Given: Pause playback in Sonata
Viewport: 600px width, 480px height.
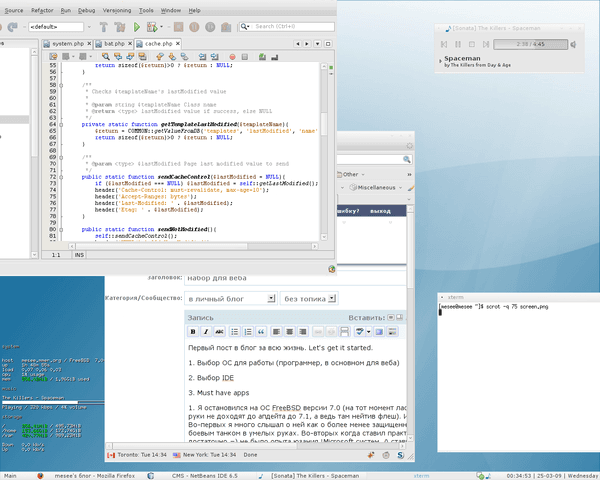Looking at the screenshot, I should tap(458, 44).
